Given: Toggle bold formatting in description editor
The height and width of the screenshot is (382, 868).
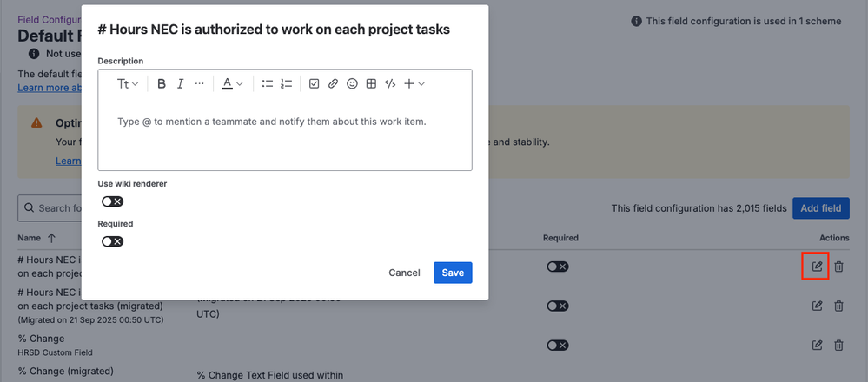Looking at the screenshot, I should (x=161, y=83).
